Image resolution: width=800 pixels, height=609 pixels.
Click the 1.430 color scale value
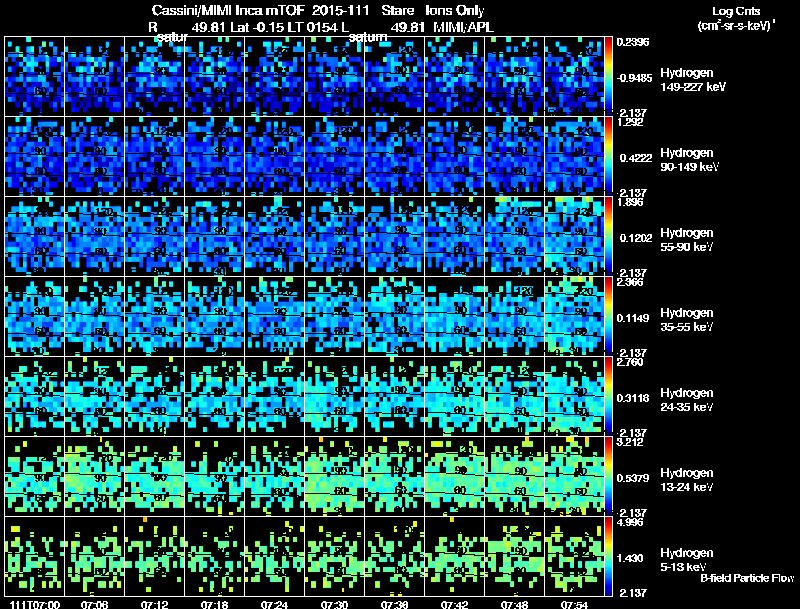tap(630, 559)
